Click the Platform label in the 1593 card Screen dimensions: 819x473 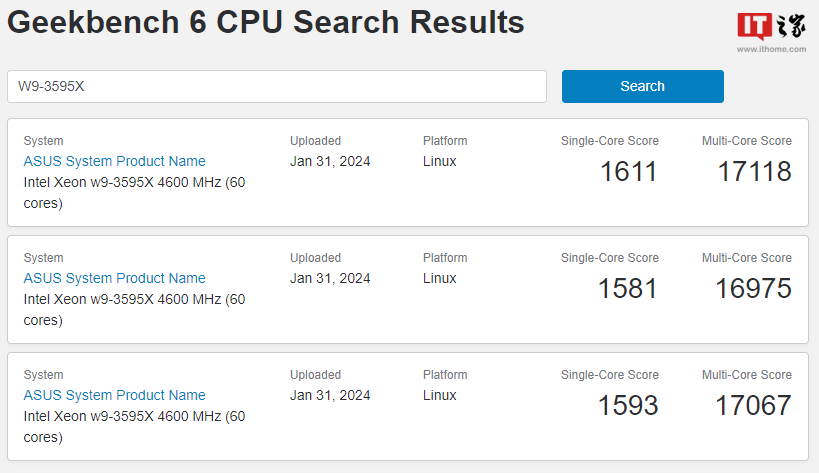coord(445,375)
